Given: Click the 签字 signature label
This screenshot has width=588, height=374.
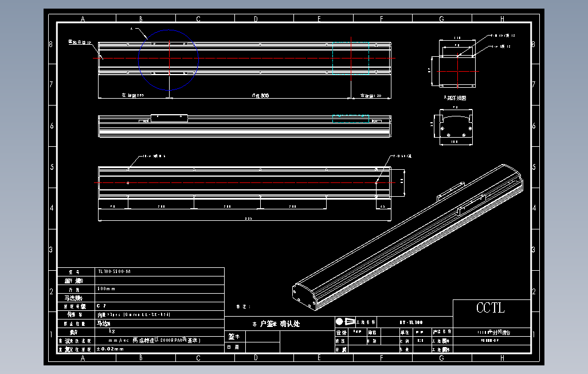Looking at the screenshot, I should pyautogui.click(x=234, y=337).
